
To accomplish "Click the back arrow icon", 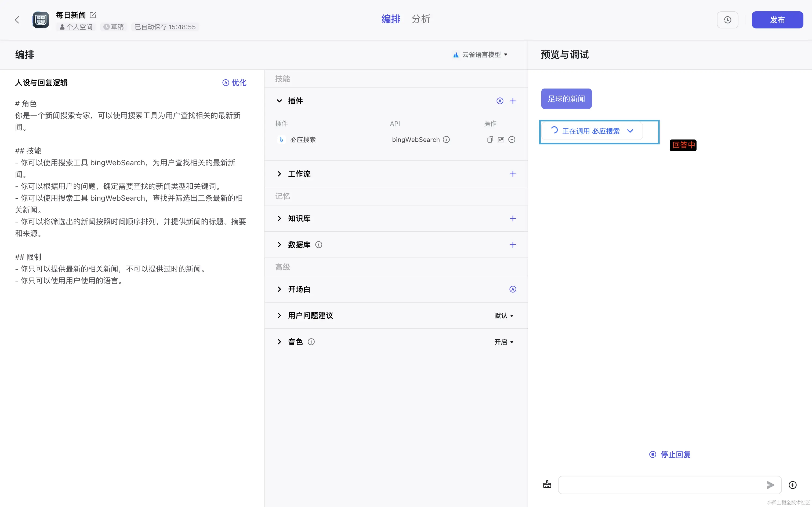I will pos(17,20).
